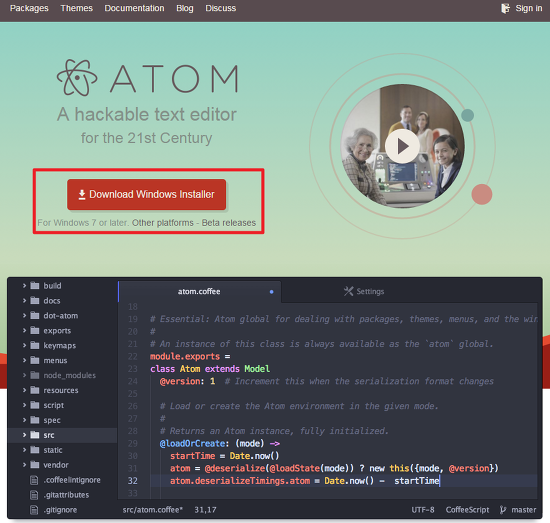The height and width of the screenshot is (523, 550).
Task: Open the Beta releases link
Action: [229, 223]
